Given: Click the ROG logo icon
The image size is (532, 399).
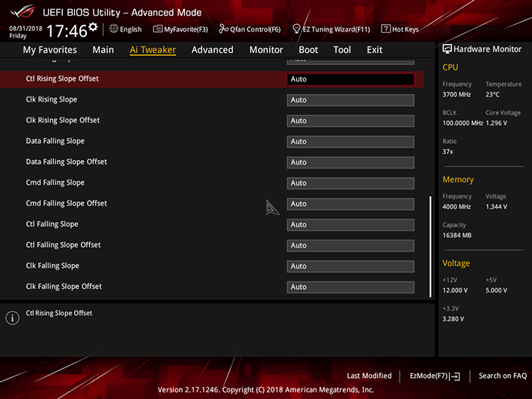Looking at the screenshot, I should point(22,12).
